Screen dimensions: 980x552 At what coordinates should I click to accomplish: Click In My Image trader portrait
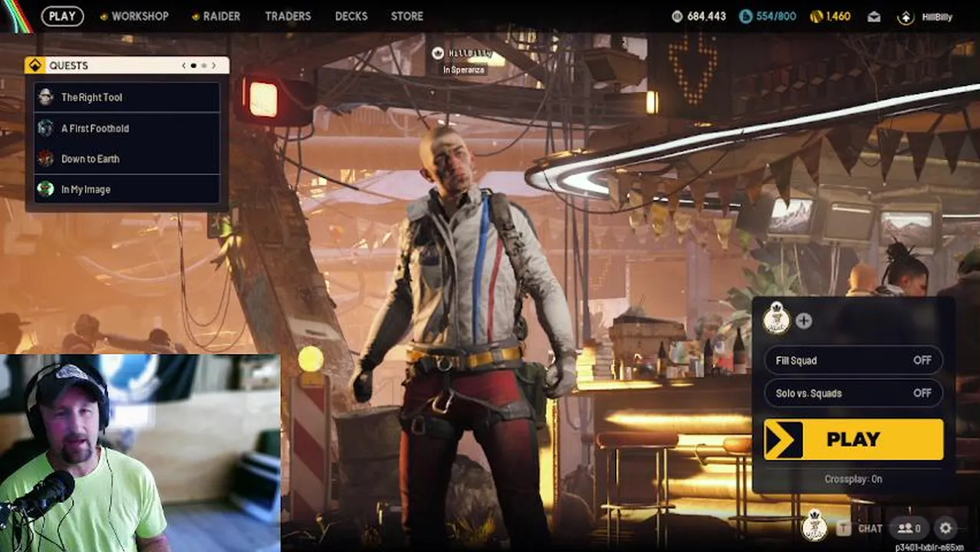46,189
